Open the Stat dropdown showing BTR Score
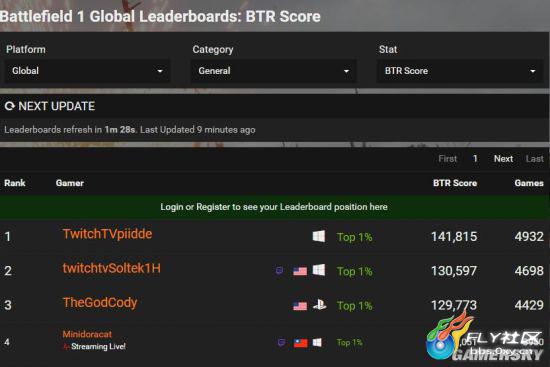The height and width of the screenshot is (367, 550). (460, 71)
